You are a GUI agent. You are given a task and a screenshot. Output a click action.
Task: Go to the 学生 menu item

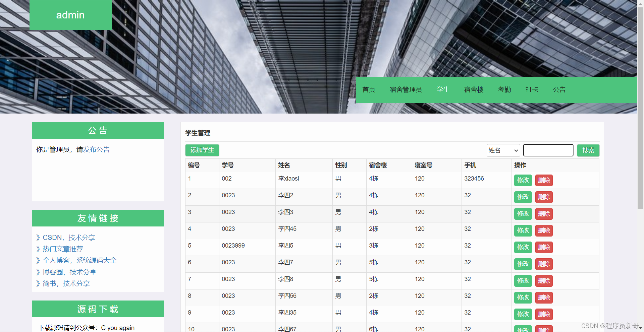click(x=443, y=89)
